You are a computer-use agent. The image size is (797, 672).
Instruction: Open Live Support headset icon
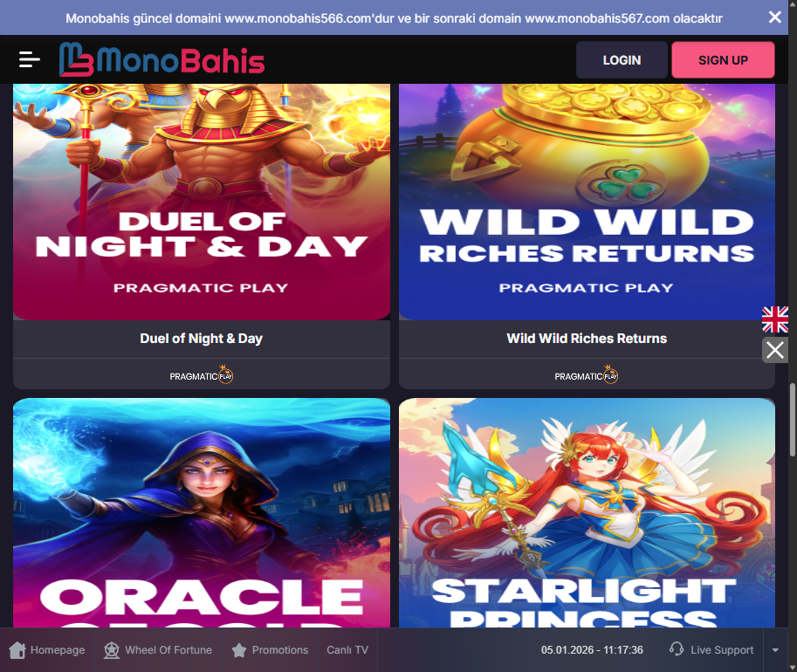click(677, 649)
